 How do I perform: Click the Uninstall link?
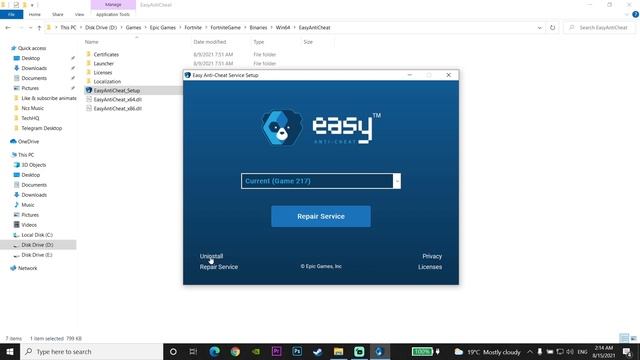pyautogui.click(x=211, y=256)
